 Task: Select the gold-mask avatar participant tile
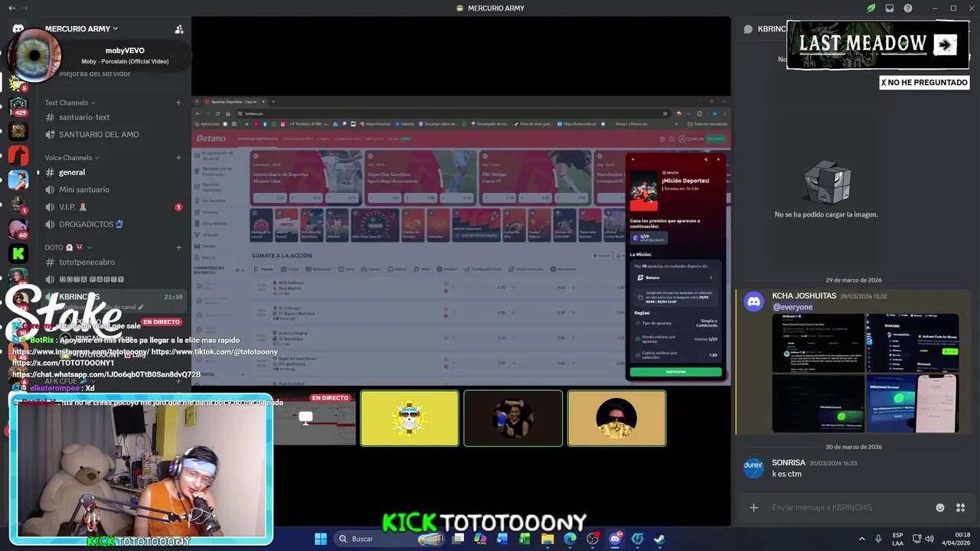click(x=616, y=418)
